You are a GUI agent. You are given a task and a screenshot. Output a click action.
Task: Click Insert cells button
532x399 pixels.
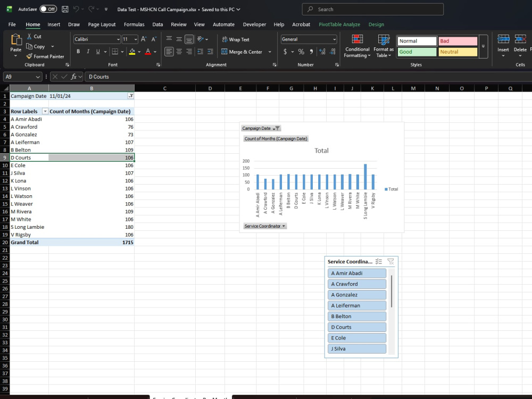coord(503,46)
